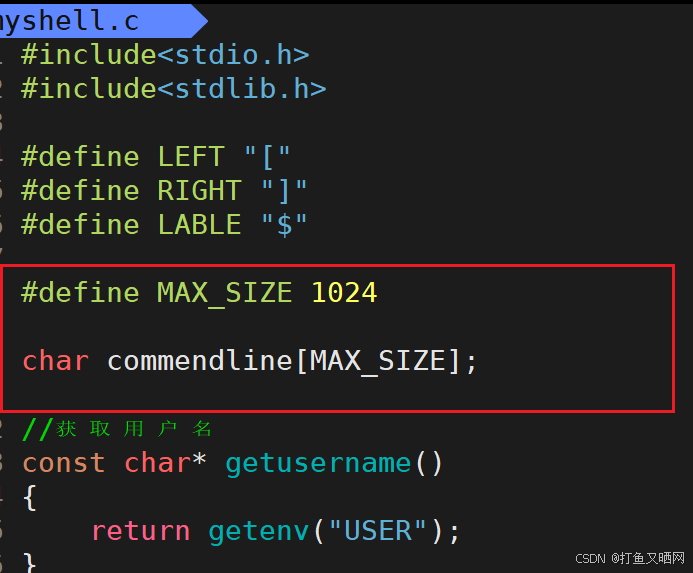Click the LABLE macro name
Viewport: 693px width, 573px height.
[x=199, y=225]
